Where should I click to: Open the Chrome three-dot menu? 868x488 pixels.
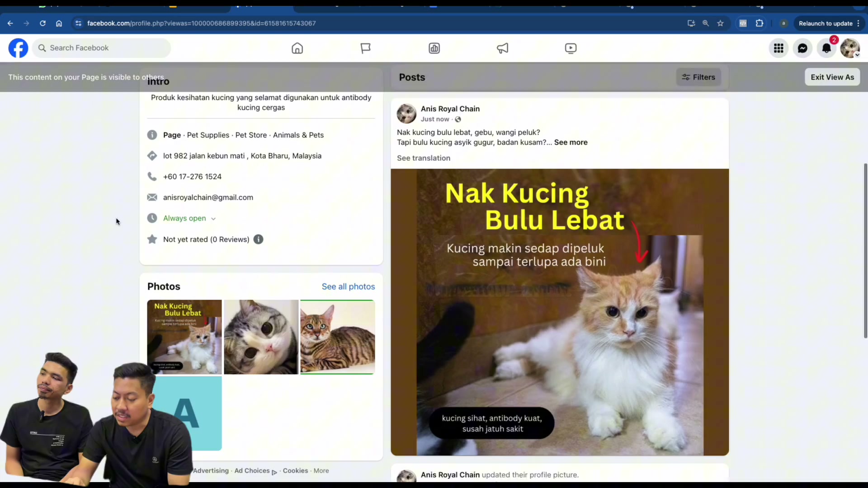pos(859,23)
